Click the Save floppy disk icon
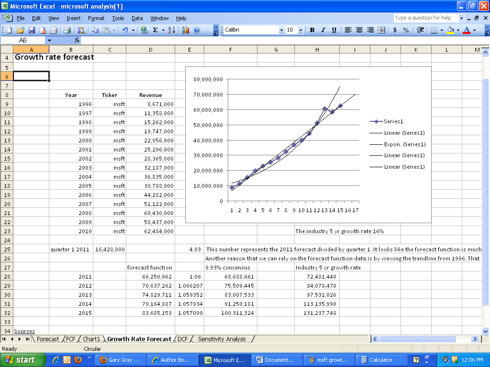Image resolution: width=490 pixels, height=367 pixels. pos(32,30)
